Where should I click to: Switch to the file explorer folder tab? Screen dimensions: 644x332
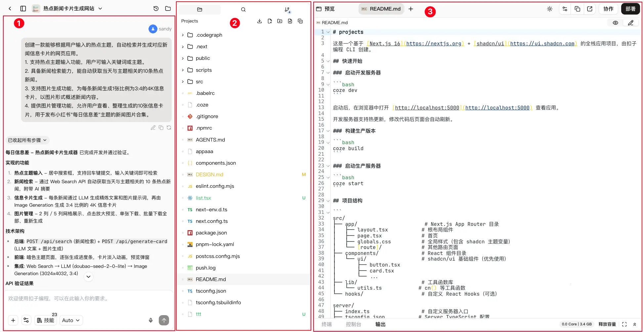199,10
